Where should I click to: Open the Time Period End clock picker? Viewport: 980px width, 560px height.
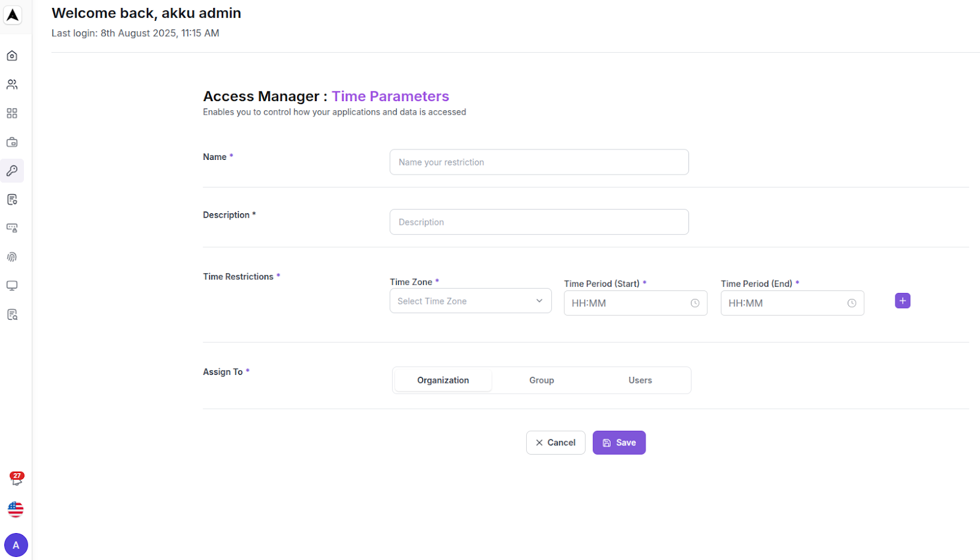coord(852,303)
